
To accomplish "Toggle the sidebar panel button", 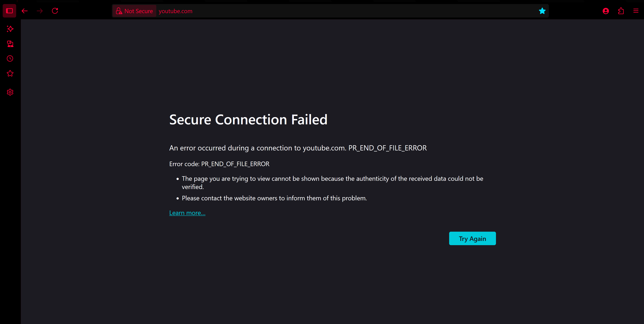I will (x=9, y=11).
